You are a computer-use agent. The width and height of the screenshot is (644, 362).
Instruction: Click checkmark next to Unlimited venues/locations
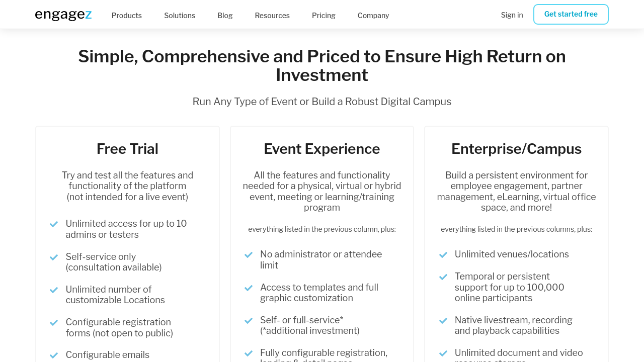(443, 255)
